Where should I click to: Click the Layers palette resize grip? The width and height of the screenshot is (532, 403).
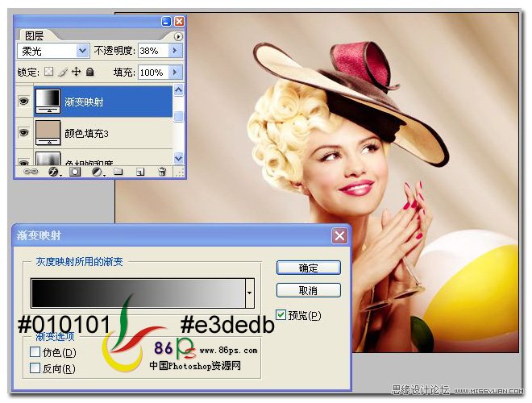(180, 173)
